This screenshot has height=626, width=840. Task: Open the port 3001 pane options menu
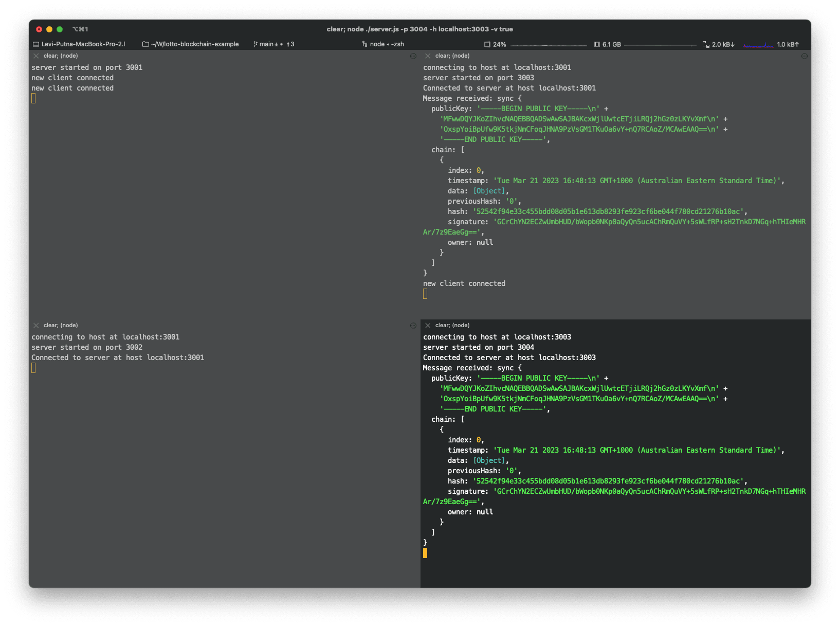coord(413,56)
